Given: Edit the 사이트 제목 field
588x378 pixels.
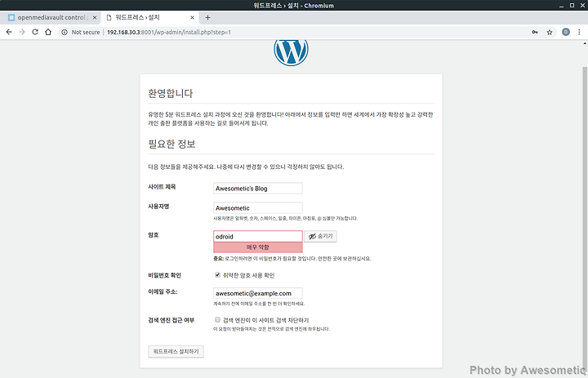Looking at the screenshot, I should click(258, 189).
